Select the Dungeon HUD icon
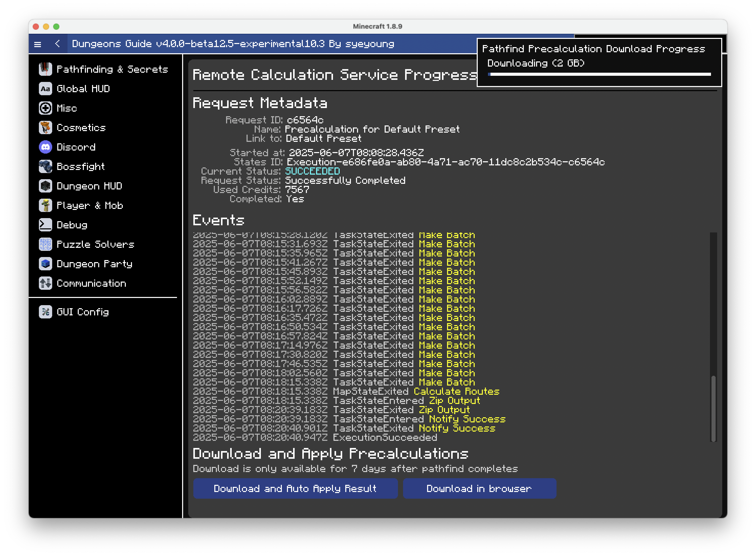The width and height of the screenshot is (756, 556). (46, 186)
